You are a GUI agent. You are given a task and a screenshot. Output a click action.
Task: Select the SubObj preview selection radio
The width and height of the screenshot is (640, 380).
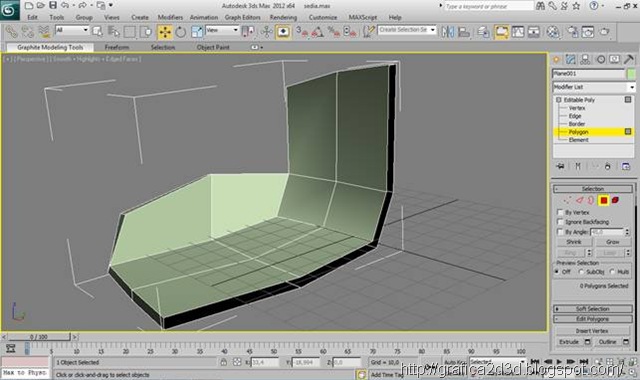(x=581, y=272)
